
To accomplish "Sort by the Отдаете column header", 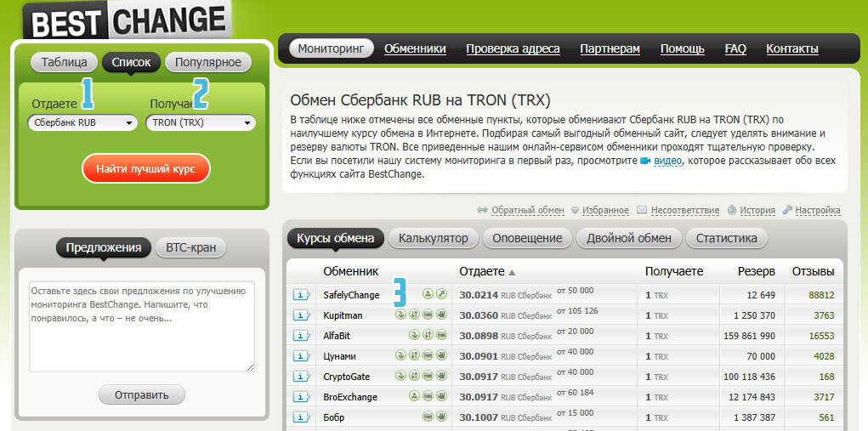I will (487, 272).
